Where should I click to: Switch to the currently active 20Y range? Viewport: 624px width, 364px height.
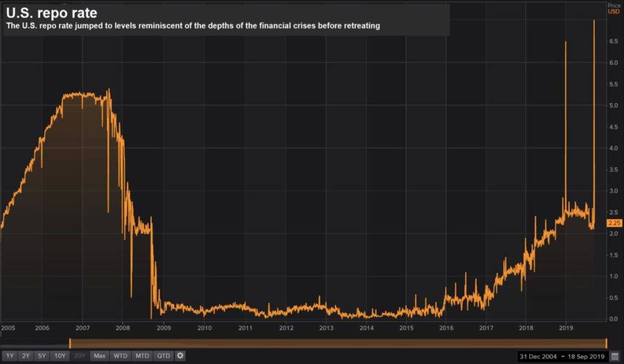(80, 355)
